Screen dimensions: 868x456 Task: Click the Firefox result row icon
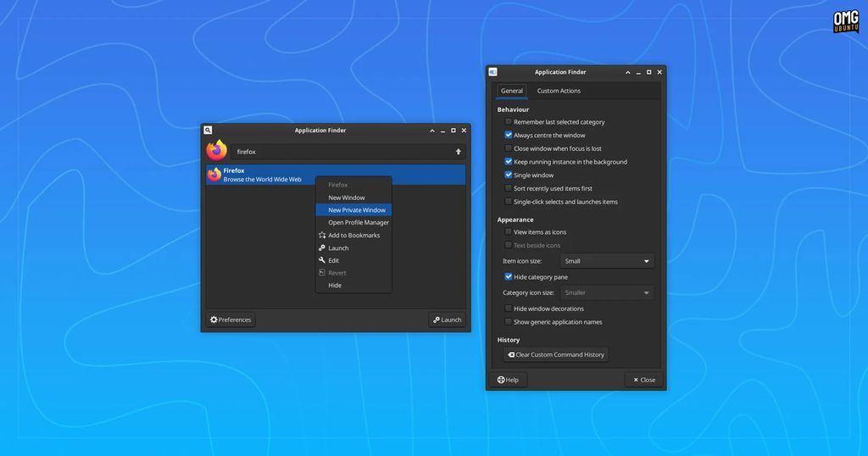pos(214,175)
